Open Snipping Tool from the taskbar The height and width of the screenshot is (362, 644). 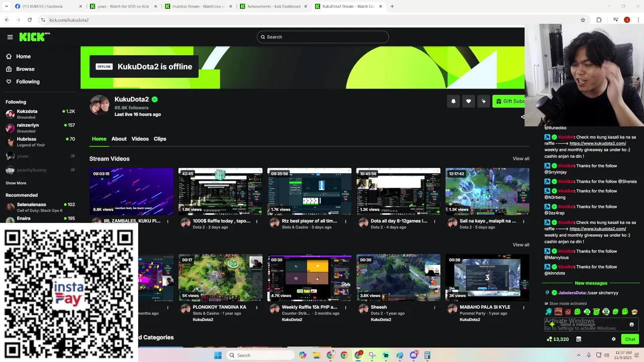point(372,355)
